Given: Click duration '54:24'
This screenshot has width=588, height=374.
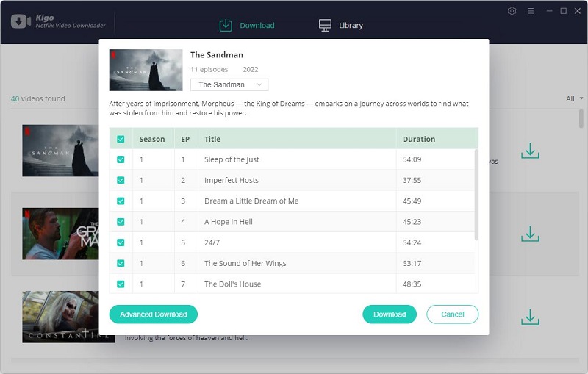Looking at the screenshot, I should click(x=412, y=242).
